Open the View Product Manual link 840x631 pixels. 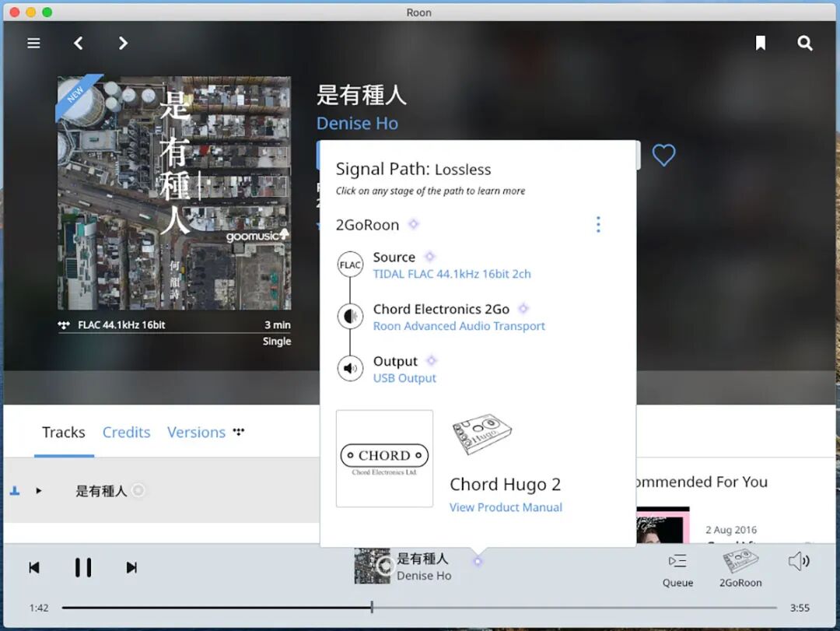pyautogui.click(x=506, y=507)
